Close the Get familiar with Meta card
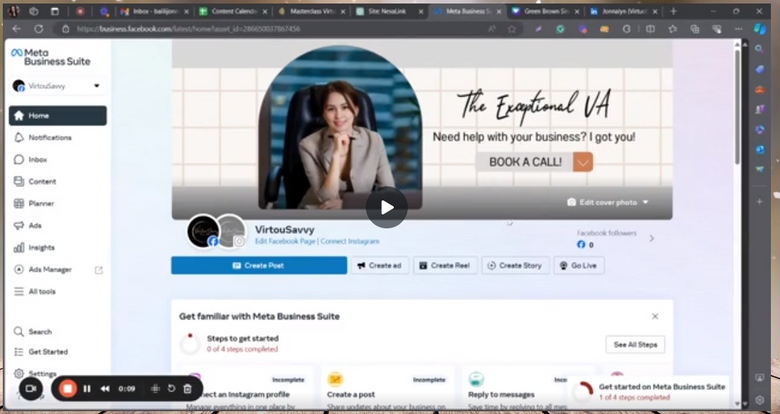 click(655, 316)
